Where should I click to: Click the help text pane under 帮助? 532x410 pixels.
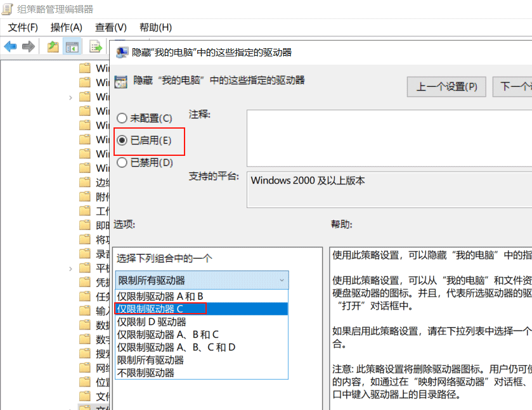point(431,328)
